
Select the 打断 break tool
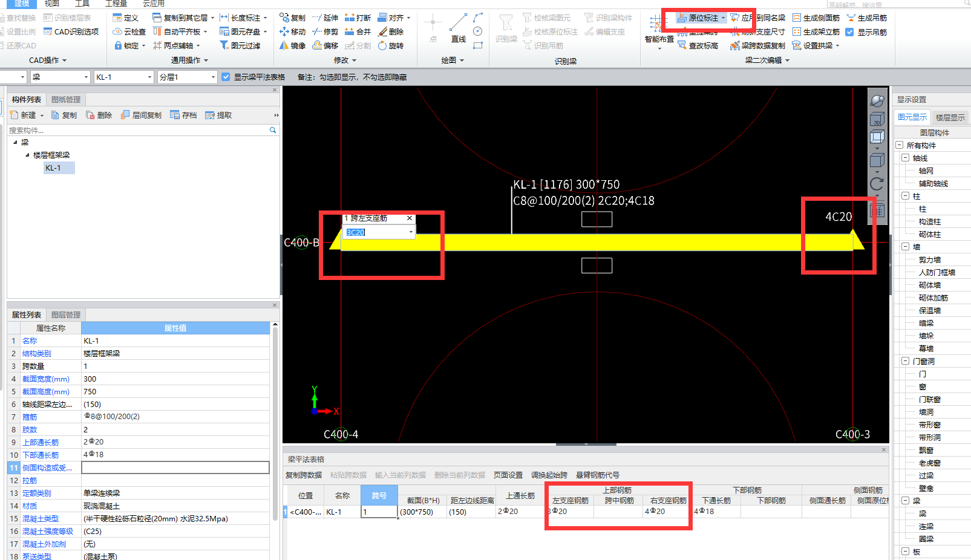click(358, 18)
